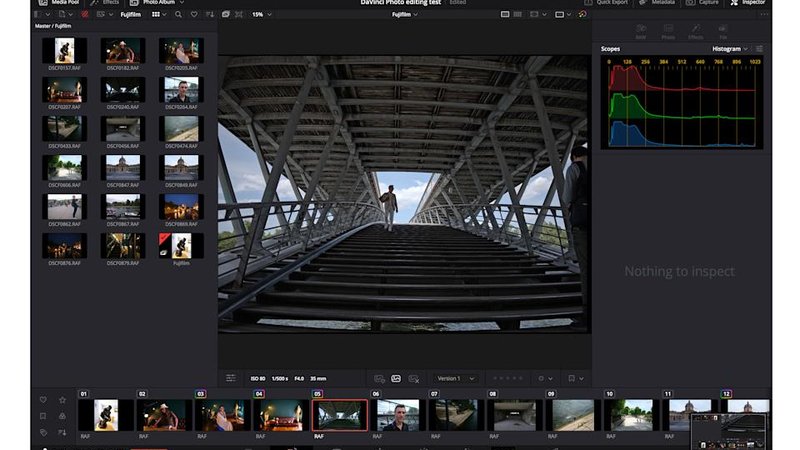Select the Fujifilm album thumbnail
The height and width of the screenshot is (450, 800).
pos(181,246)
